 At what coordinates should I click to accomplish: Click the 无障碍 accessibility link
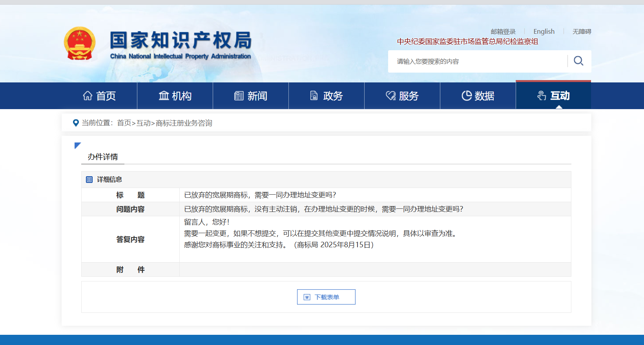coord(582,31)
